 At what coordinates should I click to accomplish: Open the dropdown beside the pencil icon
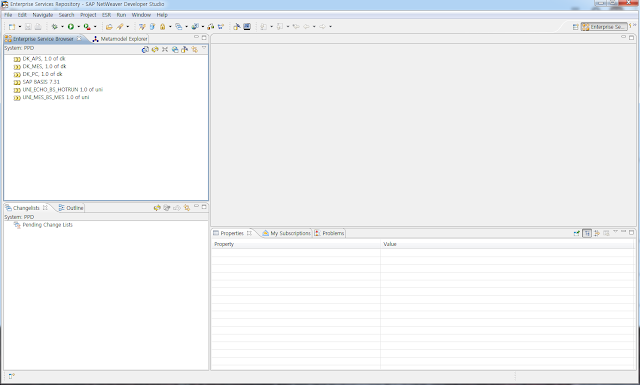[x=128, y=27]
